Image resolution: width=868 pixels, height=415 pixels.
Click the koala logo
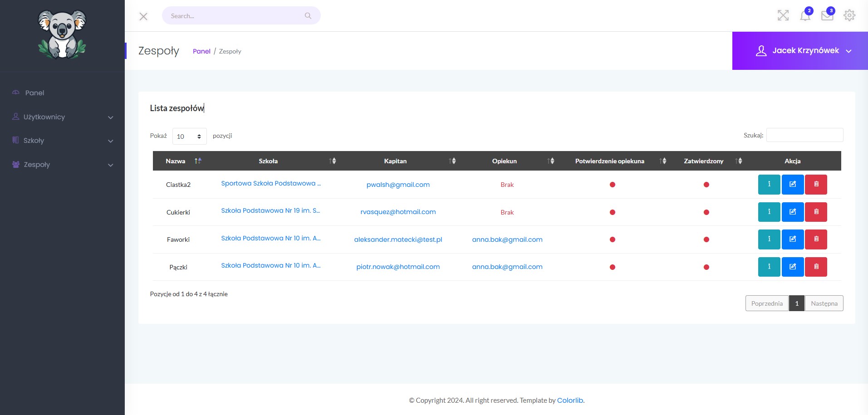(62, 35)
